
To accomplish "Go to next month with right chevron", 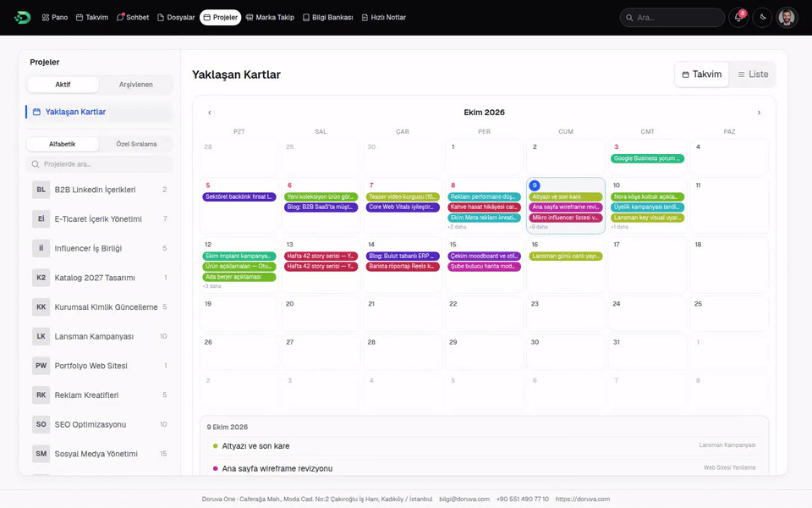I will click(759, 113).
